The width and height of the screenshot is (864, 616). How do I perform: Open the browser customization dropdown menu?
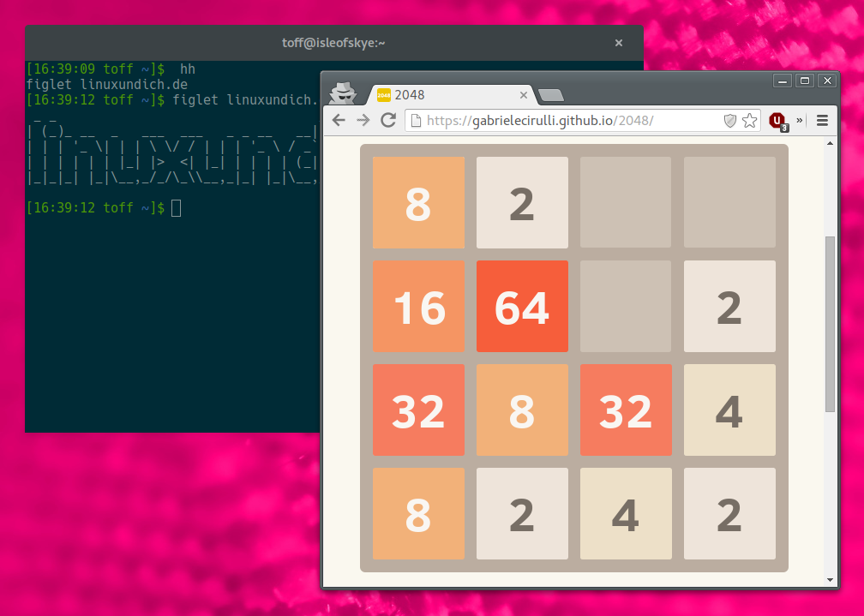tap(822, 120)
